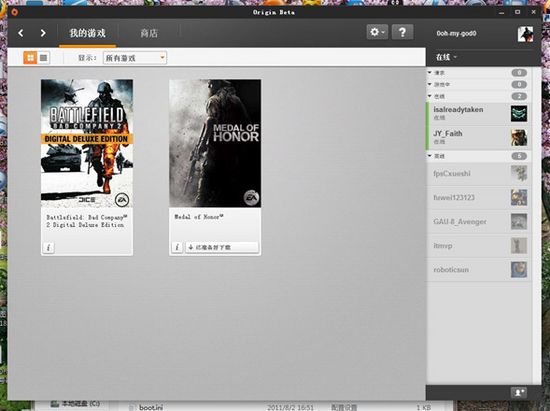
Task: Switch to the 商店 tab
Action: [149, 33]
